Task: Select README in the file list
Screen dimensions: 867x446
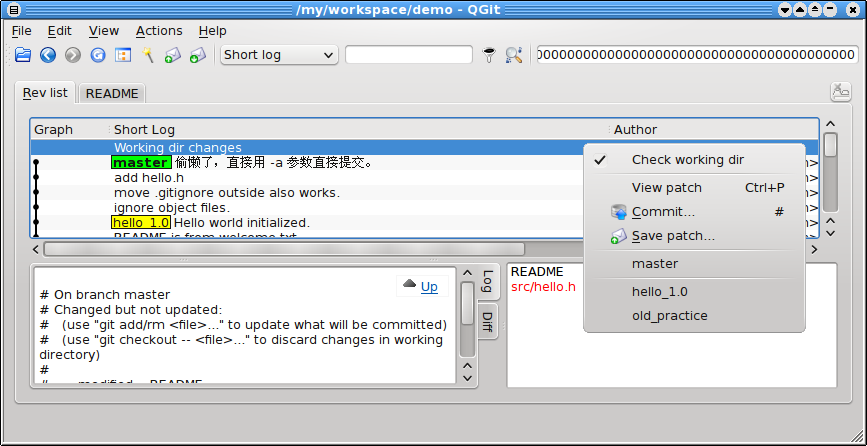Action: coord(537,272)
